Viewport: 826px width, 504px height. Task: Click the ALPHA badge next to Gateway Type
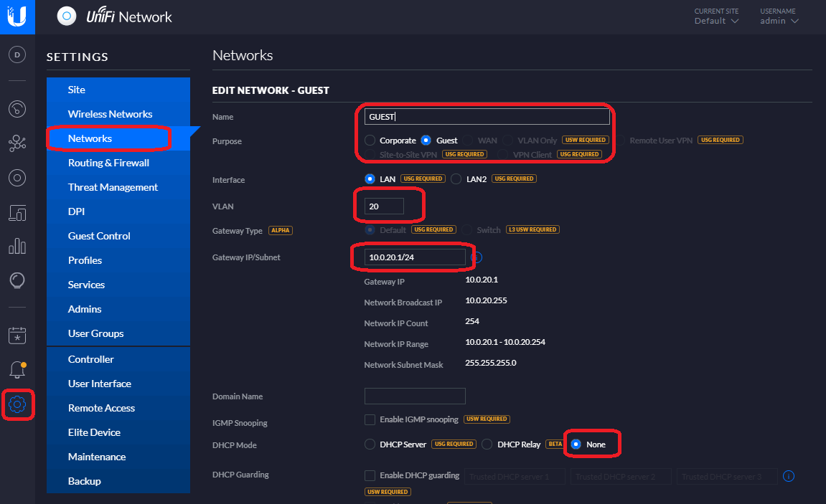[281, 230]
